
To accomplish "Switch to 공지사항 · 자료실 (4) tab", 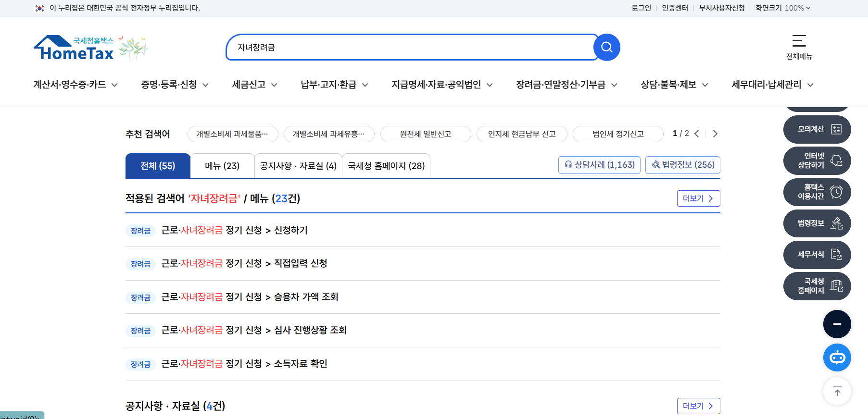I will [x=298, y=166].
